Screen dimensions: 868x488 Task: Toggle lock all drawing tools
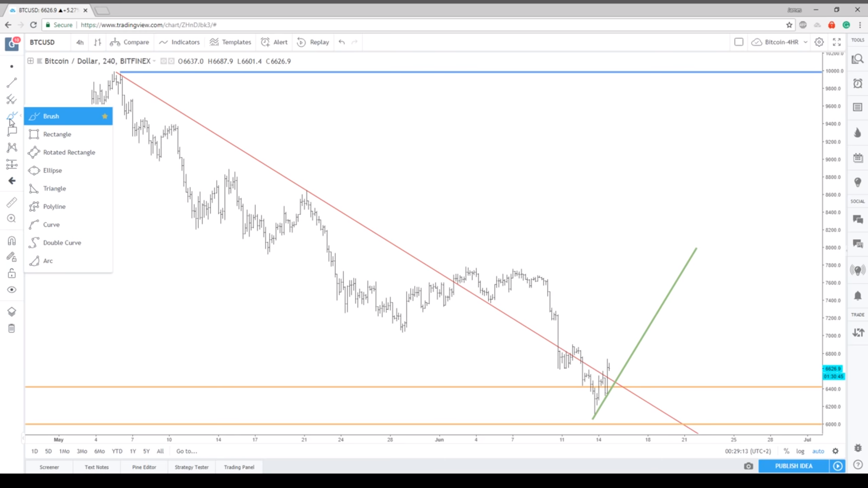[x=12, y=273]
